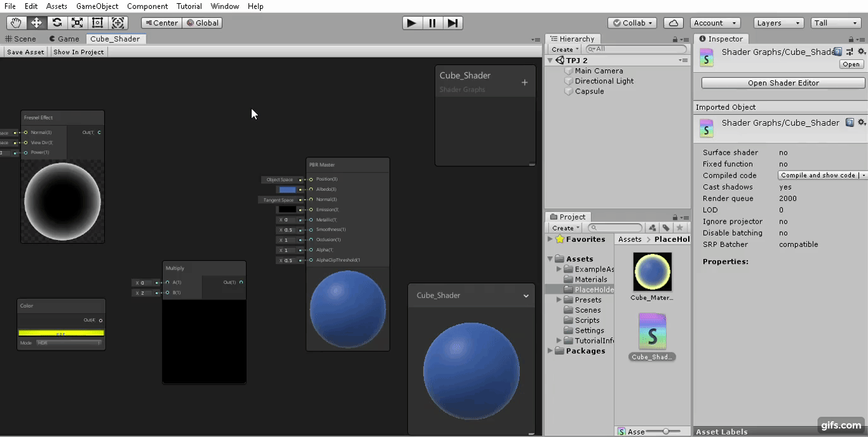Click the Save Asset button
Viewport: 868px width, 437px height.
(25, 52)
